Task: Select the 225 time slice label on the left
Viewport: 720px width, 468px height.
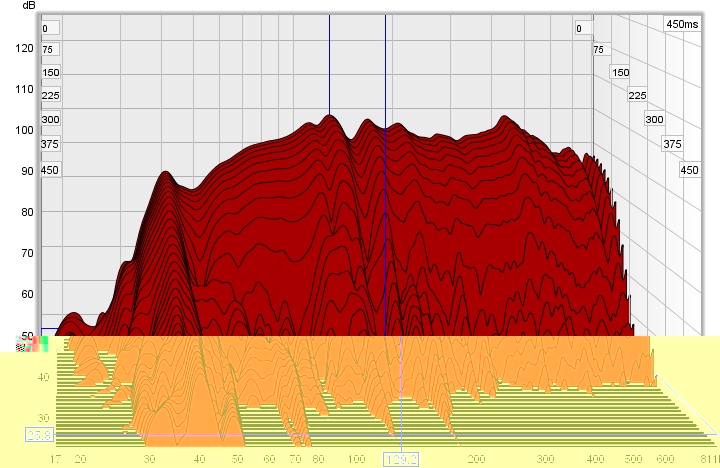Action: [x=50, y=96]
